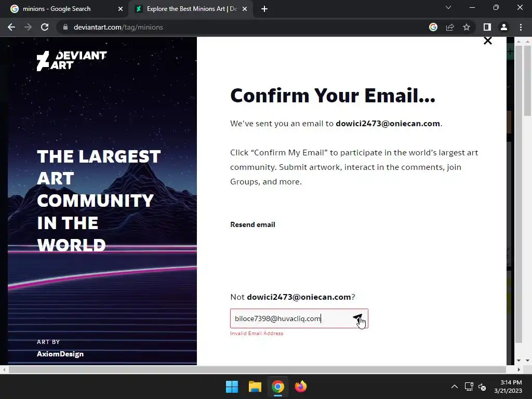Click the horizontal scrollbar left arrow
The width and height of the screenshot is (532, 399).
(x=4, y=369)
